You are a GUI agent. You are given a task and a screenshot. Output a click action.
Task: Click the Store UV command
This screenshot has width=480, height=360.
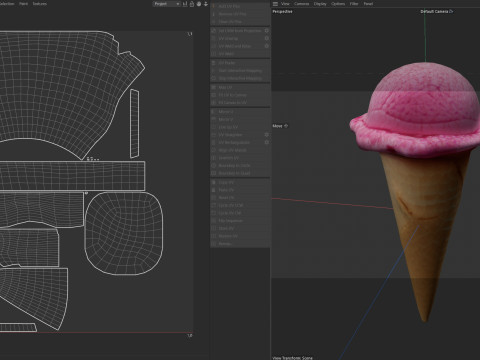(240, 228)
